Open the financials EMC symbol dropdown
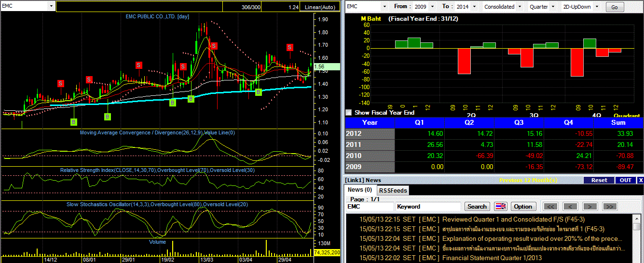 [384, 7]
